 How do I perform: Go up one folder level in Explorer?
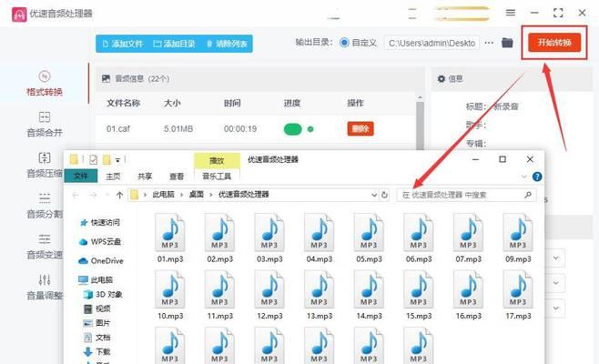tap(119, 195)
